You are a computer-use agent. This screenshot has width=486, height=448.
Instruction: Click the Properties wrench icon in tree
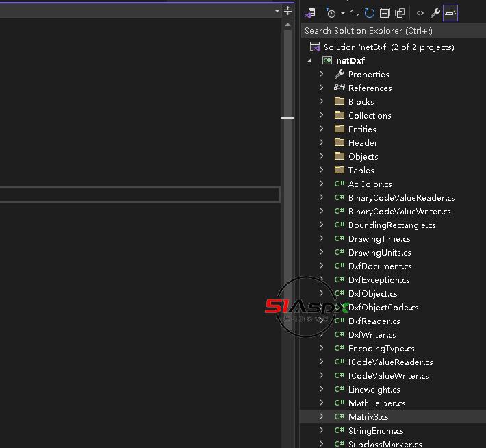340,74
